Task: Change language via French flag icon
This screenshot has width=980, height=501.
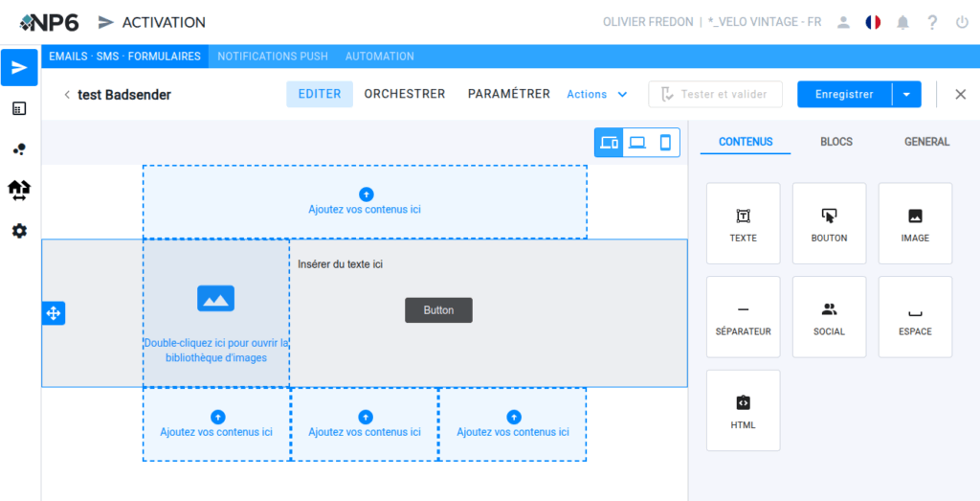Action: click(x=873, y=23)
